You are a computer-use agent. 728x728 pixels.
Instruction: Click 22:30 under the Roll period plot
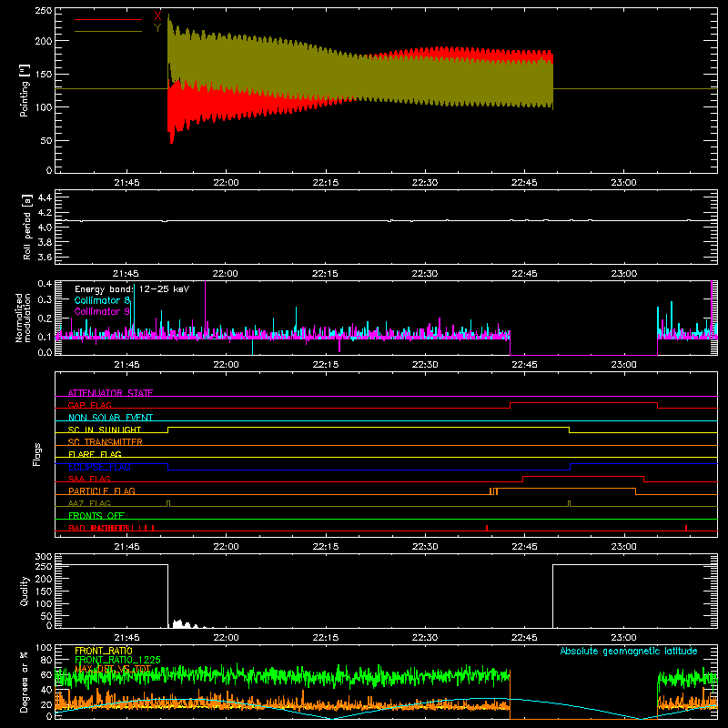[x=425, y=274]
